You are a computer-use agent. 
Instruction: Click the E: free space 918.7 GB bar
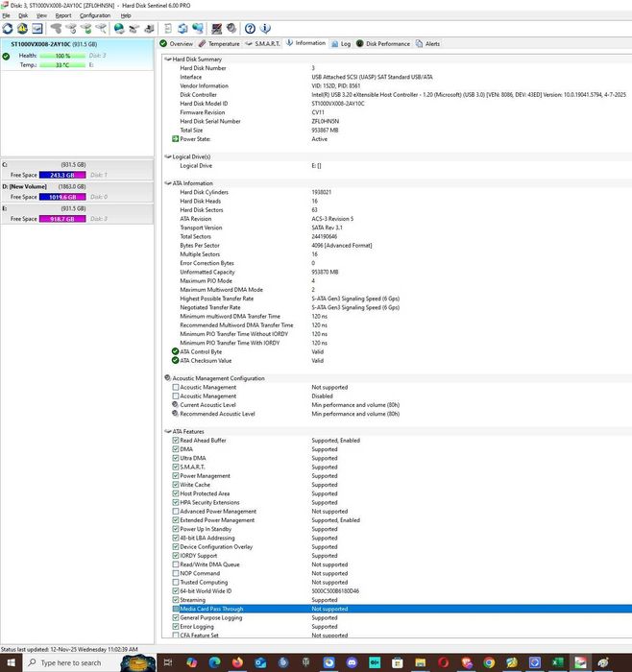coord(62,219)
